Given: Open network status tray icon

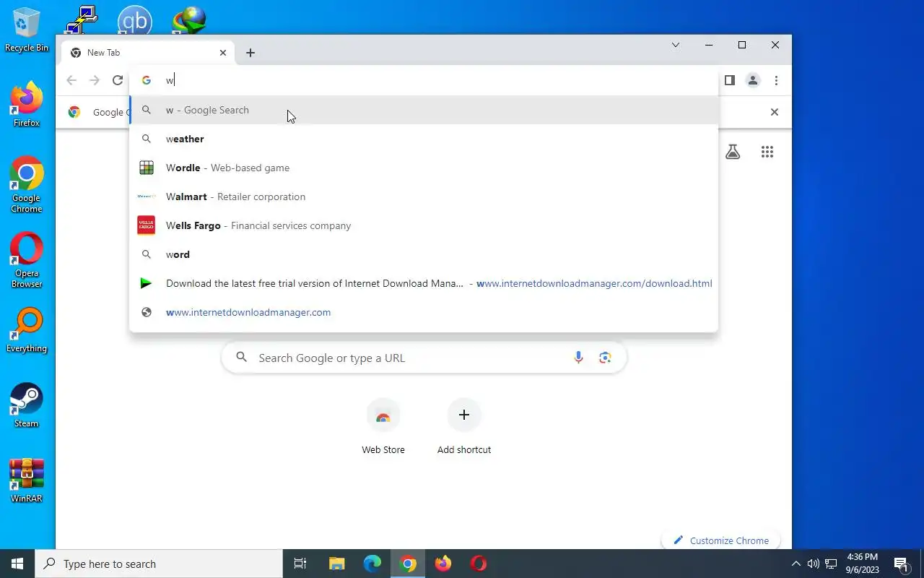Looking at the screenshot, I should [831, 564].
